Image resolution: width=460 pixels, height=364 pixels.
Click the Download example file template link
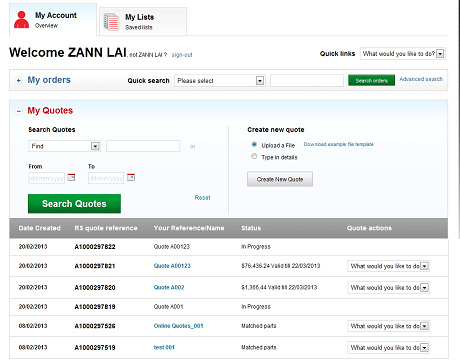(338, 144)
